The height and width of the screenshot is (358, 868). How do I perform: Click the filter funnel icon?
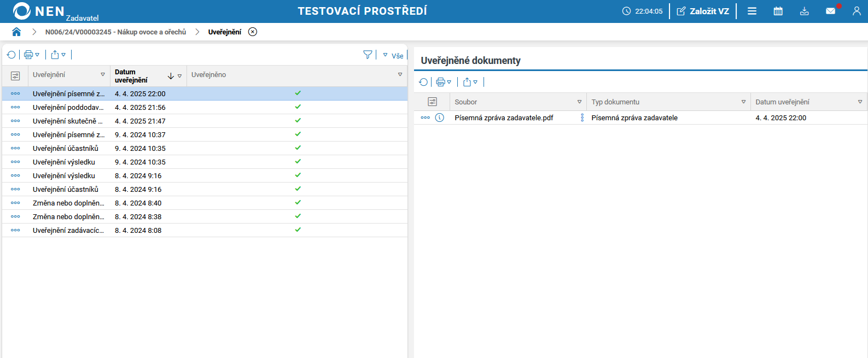click(x=368, y=55)
